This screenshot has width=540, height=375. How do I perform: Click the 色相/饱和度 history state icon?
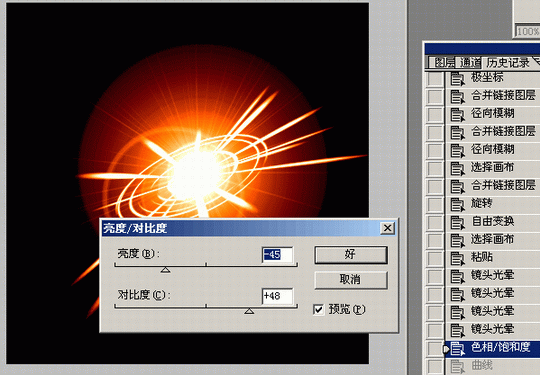click(x=457, y=348)
